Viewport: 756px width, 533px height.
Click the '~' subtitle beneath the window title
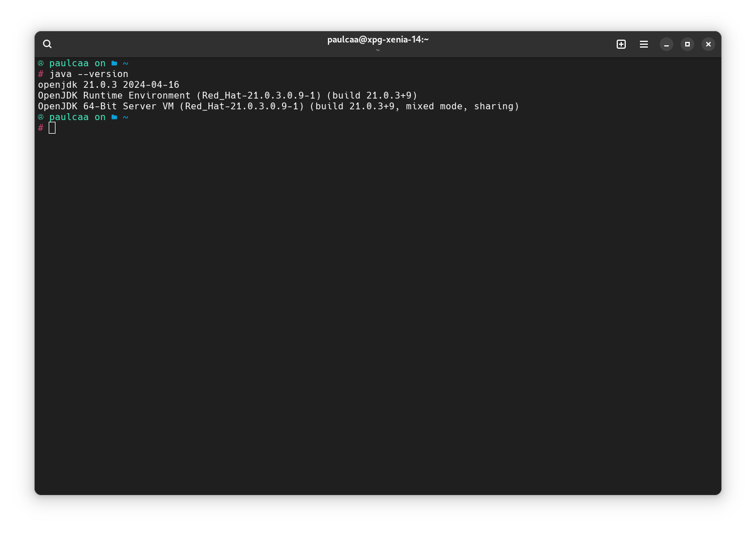(x=378, y=50)
